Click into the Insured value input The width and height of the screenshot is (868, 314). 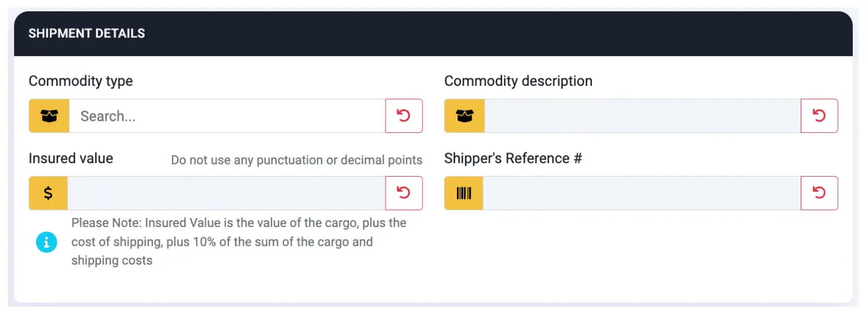coord(226,193)
